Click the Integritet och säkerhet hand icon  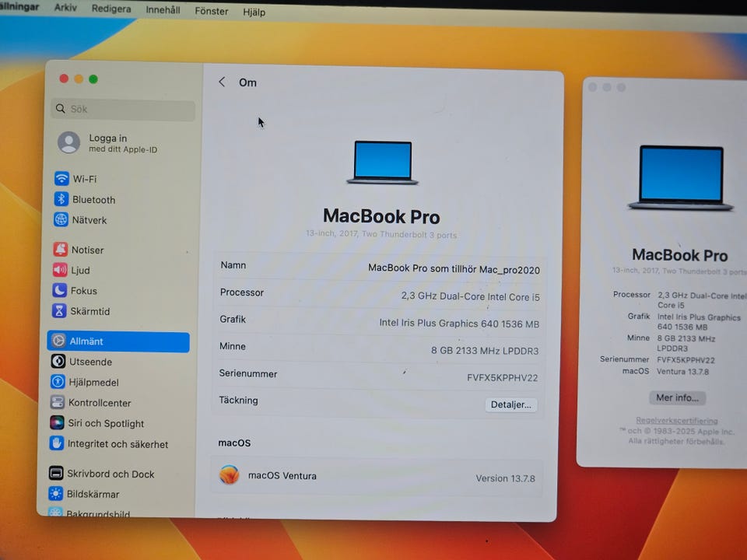pos(56,443)
